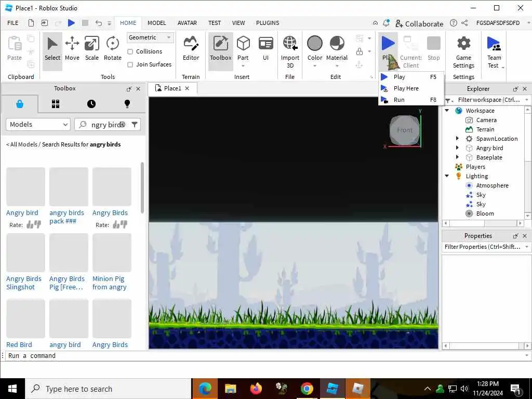
Task: Open the Toolbox Marketplace tab
Action: point(20,104)
